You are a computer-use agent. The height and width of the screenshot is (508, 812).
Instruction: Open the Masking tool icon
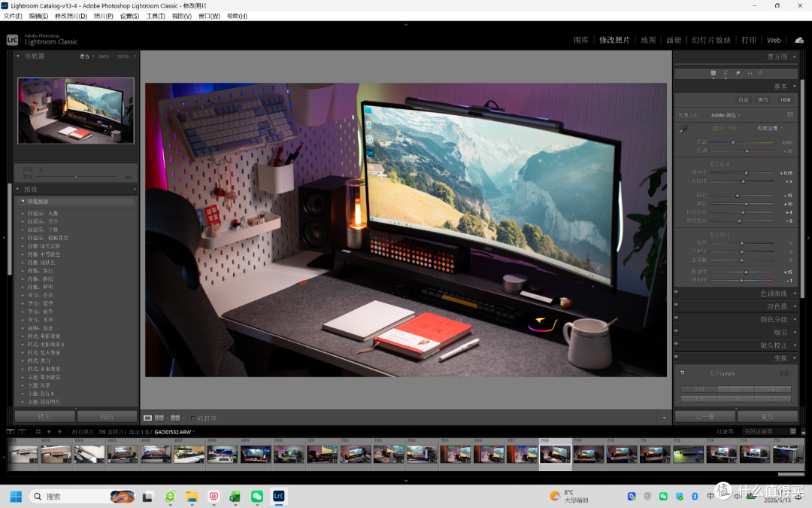point(761,73)
